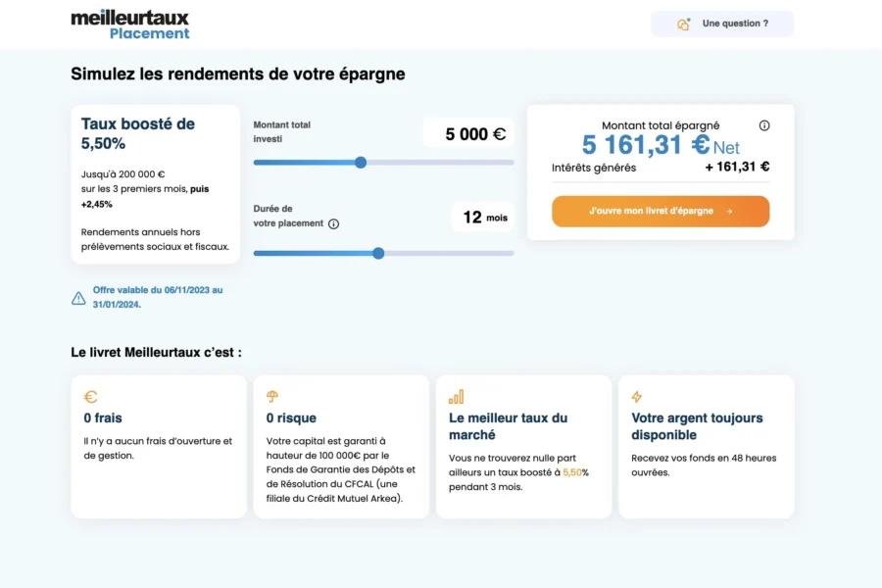Click 'Le livret Meilleurtaux c'est :' heading
Image resolution: width=882 pixels, height=588 pixels.
point(157,352)
